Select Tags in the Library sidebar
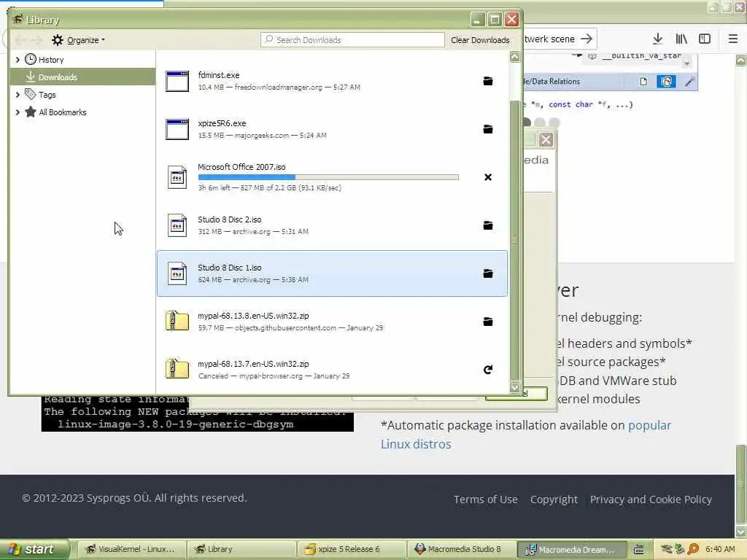 [47, 95]
